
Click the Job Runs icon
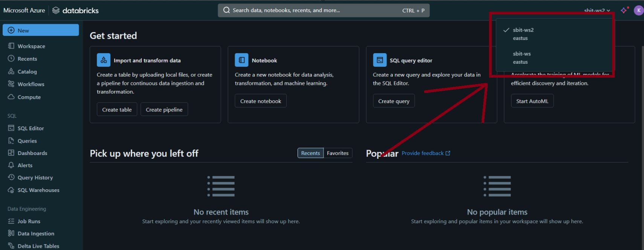coord(11,221)
